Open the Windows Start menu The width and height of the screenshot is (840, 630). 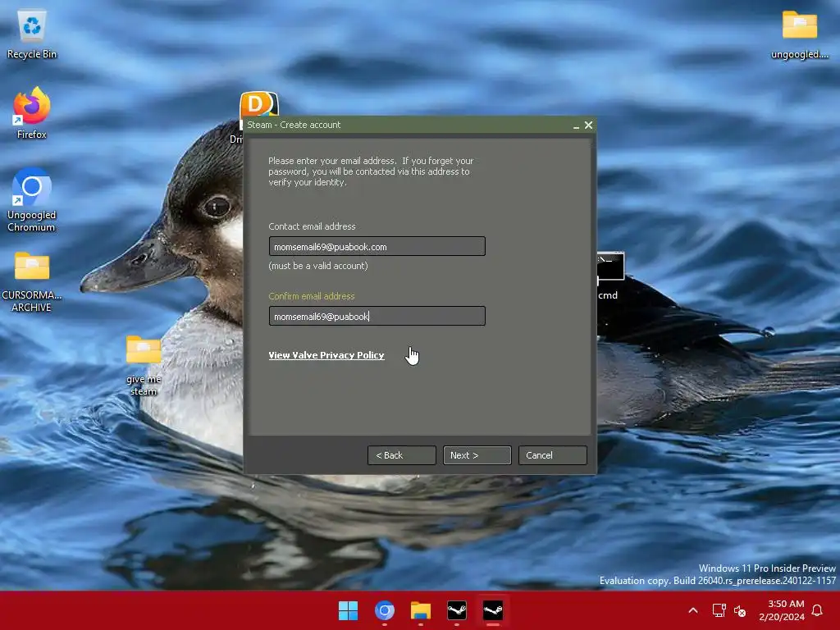tap(348, 610)
